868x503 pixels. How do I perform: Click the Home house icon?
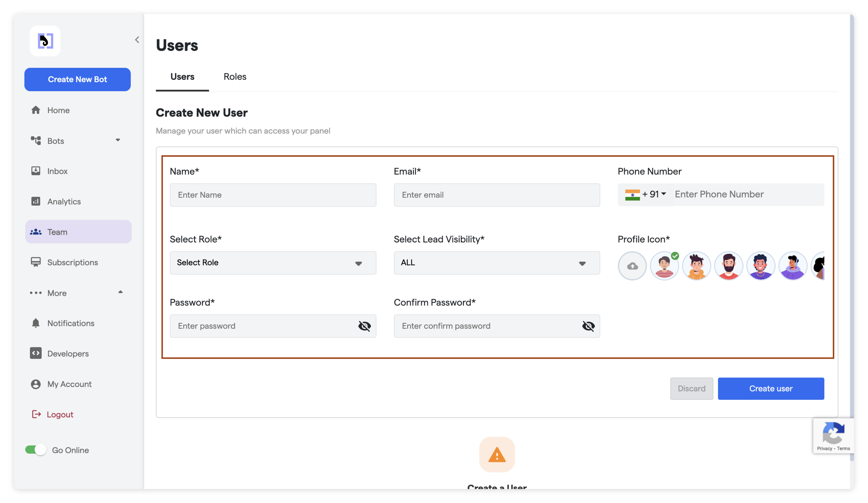click(x=36, y=110)
